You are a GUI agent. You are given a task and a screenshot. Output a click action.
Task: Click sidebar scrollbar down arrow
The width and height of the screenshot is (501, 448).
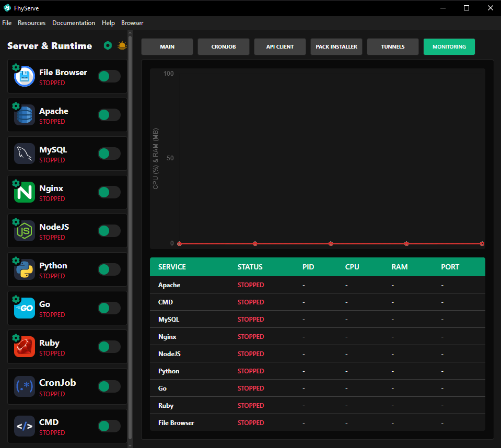coord(130,445)
